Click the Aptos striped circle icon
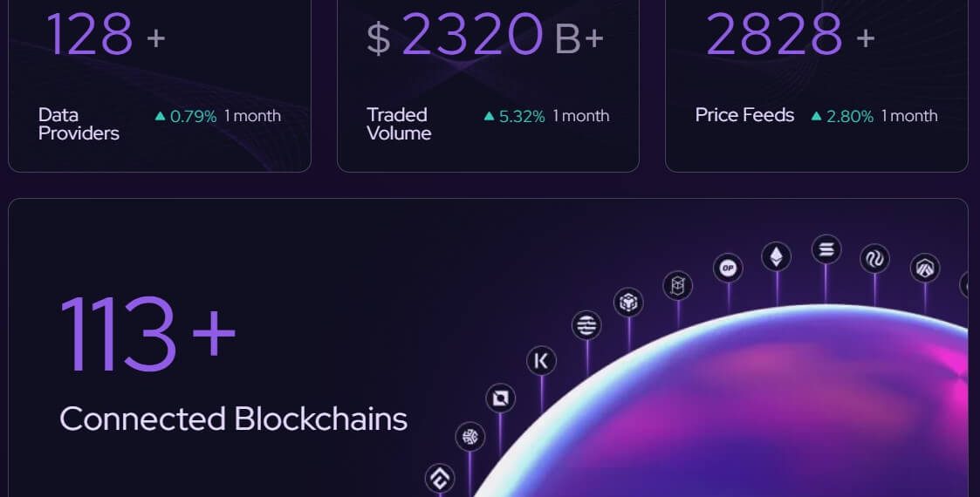Viewport: 980px width, 497px height. coord(586,326)
